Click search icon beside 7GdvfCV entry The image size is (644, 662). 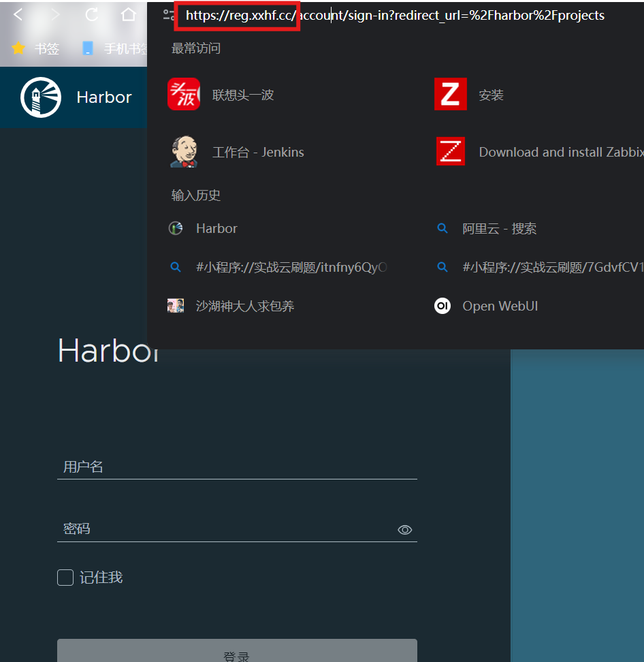click(x=442, y=267)
